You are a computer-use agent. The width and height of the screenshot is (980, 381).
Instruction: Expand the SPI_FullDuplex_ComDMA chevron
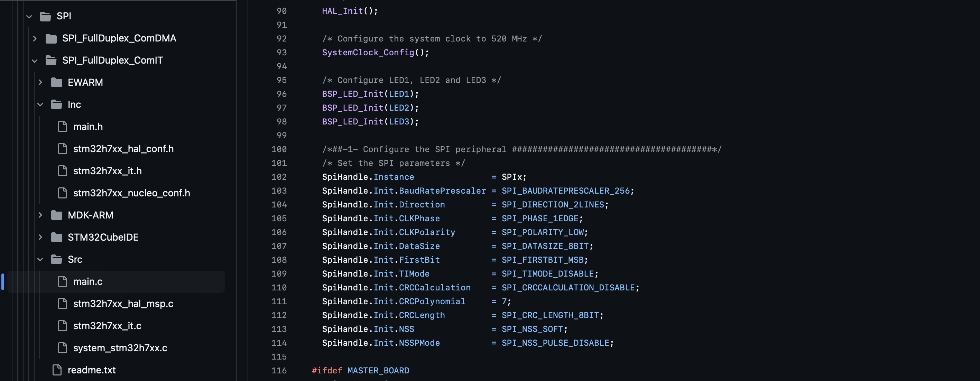35,38
